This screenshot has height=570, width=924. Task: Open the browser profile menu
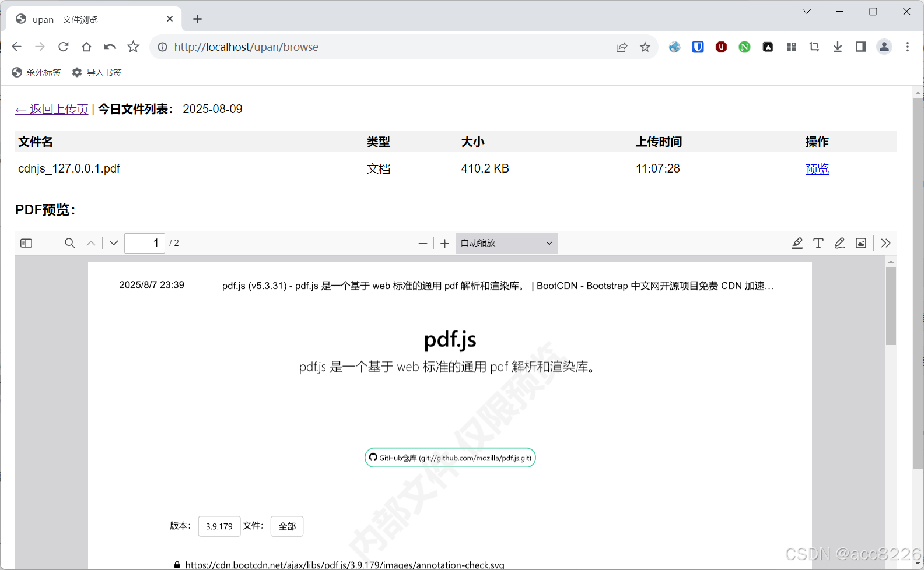coord(884,47)
